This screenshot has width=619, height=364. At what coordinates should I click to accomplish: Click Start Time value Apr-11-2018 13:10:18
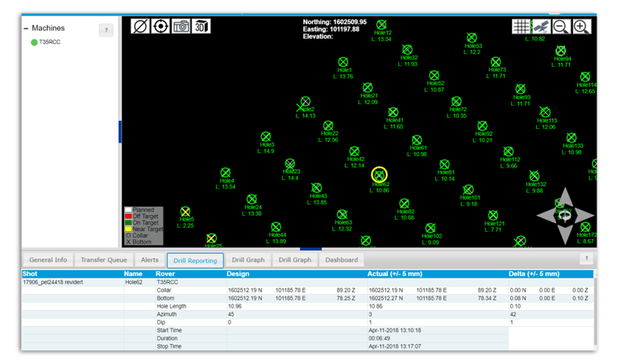(395, 330)
